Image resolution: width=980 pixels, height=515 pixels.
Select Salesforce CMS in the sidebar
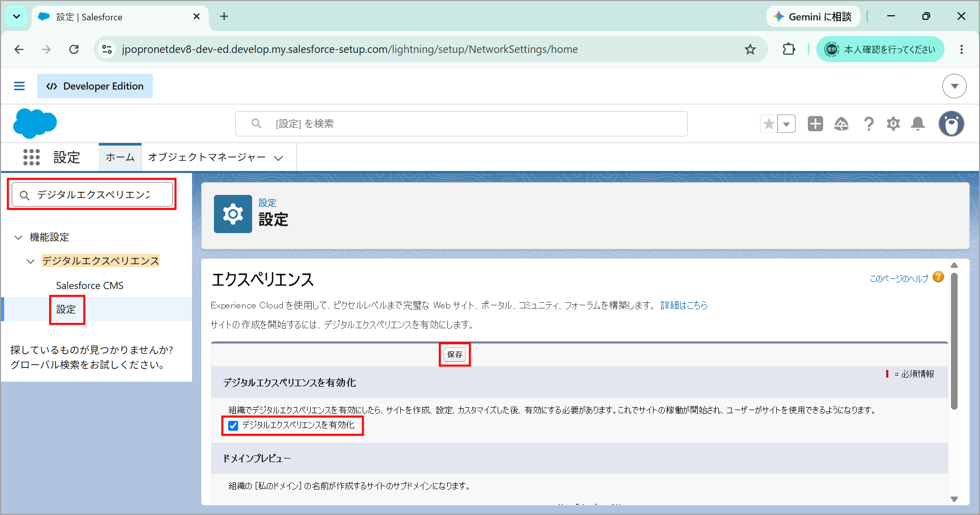[90, 285]
